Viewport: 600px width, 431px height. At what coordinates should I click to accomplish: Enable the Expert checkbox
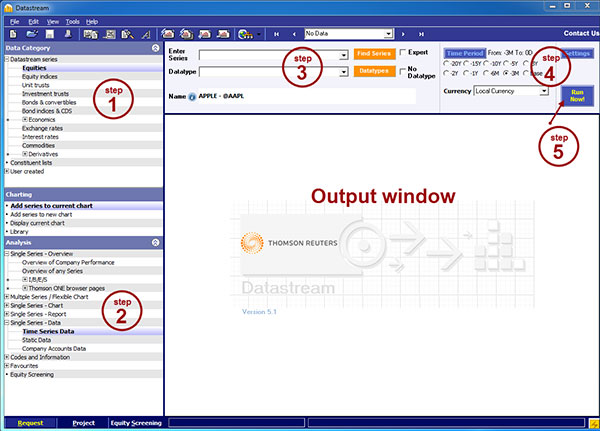tap(402, 53)
